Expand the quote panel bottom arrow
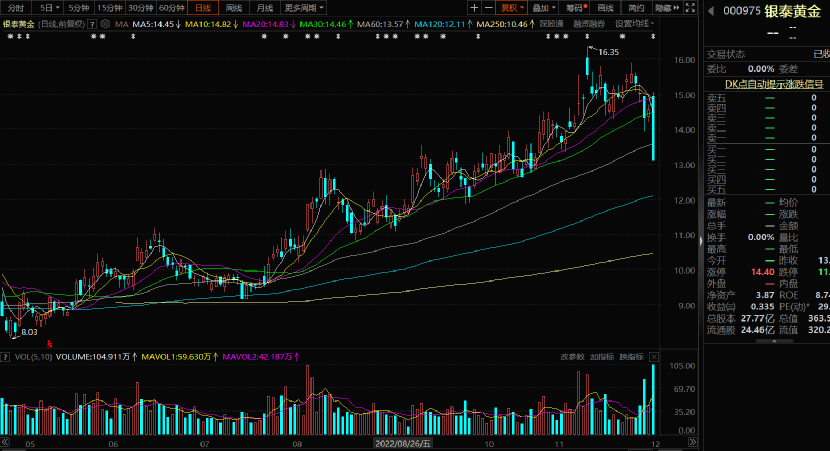This screenshot has height=451, width=830. click(x=774, y=341)
